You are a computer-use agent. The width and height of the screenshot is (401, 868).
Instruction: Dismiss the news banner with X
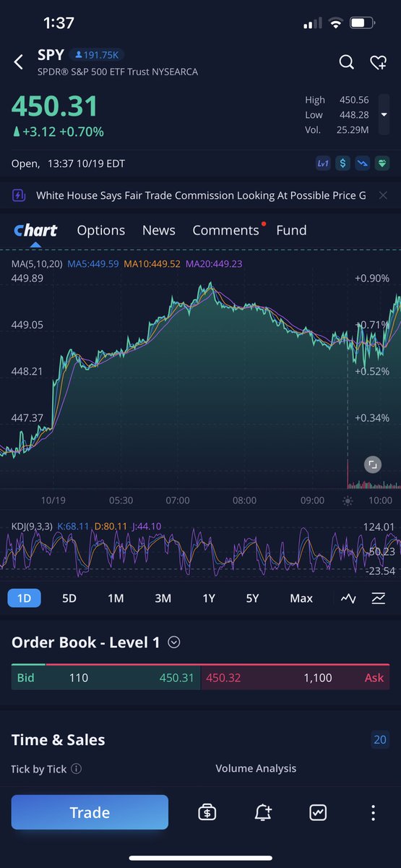pyautogui.click(x=384, y=195)
